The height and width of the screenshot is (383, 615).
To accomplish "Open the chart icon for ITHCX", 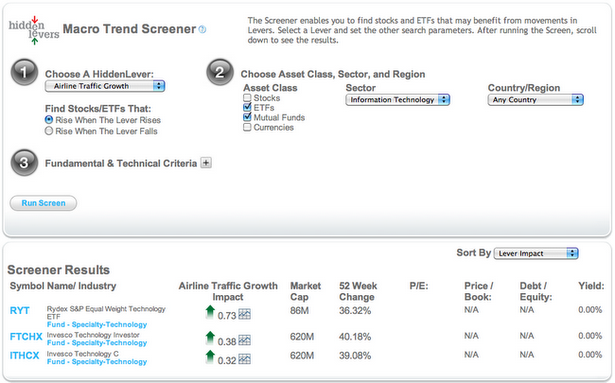I will point(244,359).
